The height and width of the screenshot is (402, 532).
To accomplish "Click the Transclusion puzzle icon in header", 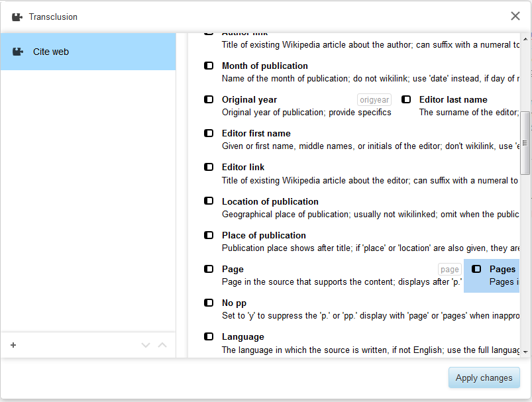I will [17, 17].
